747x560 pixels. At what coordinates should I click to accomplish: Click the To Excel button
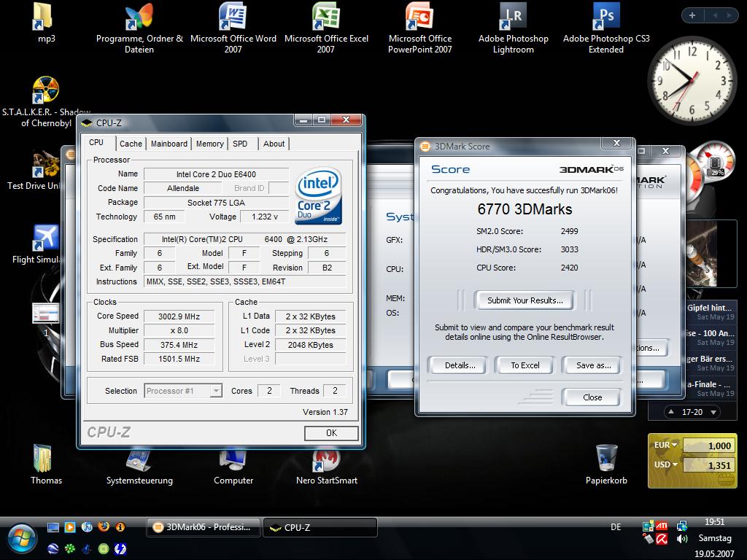point(525,365)
